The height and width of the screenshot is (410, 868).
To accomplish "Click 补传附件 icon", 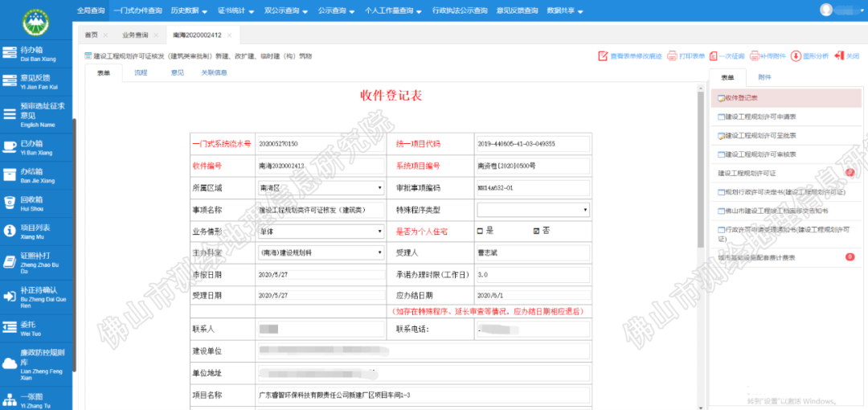I will 754,56.
